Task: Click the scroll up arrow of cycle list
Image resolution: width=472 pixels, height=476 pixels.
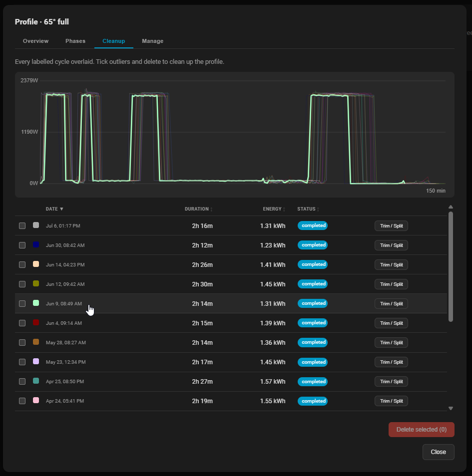Action: coord(451,207)
